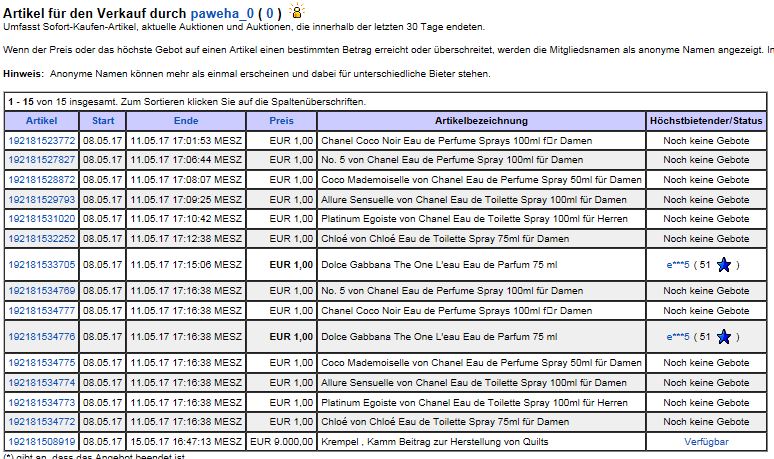Open item 192181528872
This screenshot has height=459, width=774.
pos(41,180)
